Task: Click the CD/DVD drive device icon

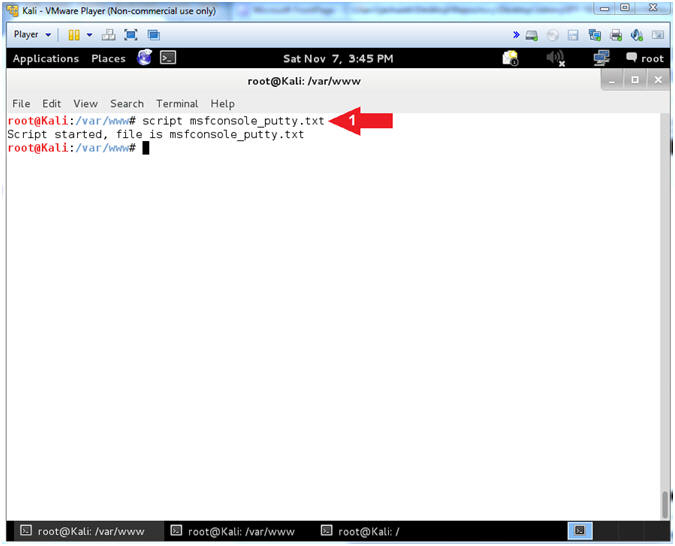Action: 553,35
